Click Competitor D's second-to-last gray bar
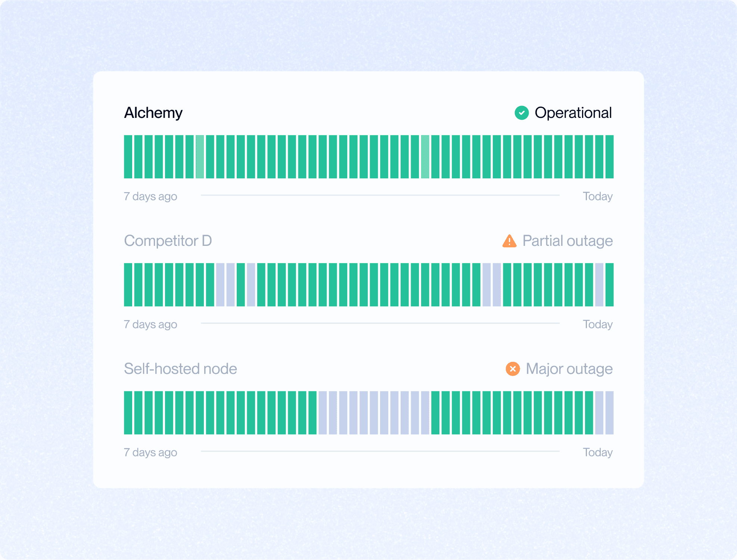 (x=497, y=285)
